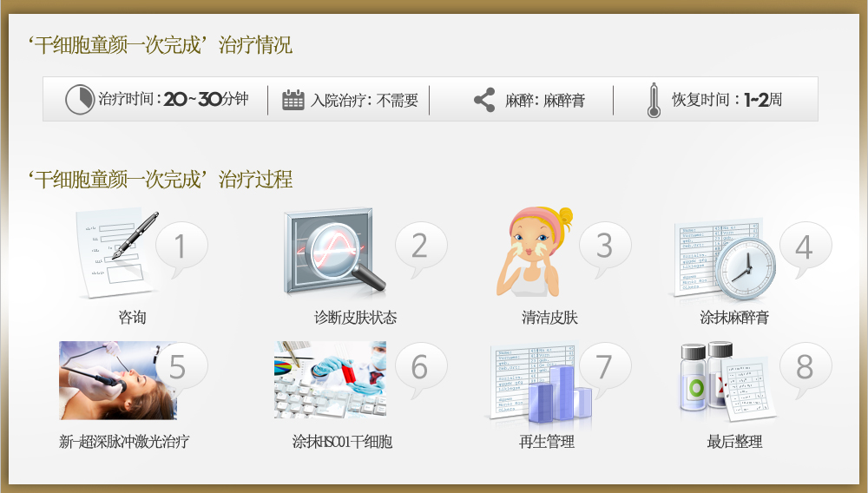
Task: Click the clock icon beside 治疗时间
Action: (80, 99)
